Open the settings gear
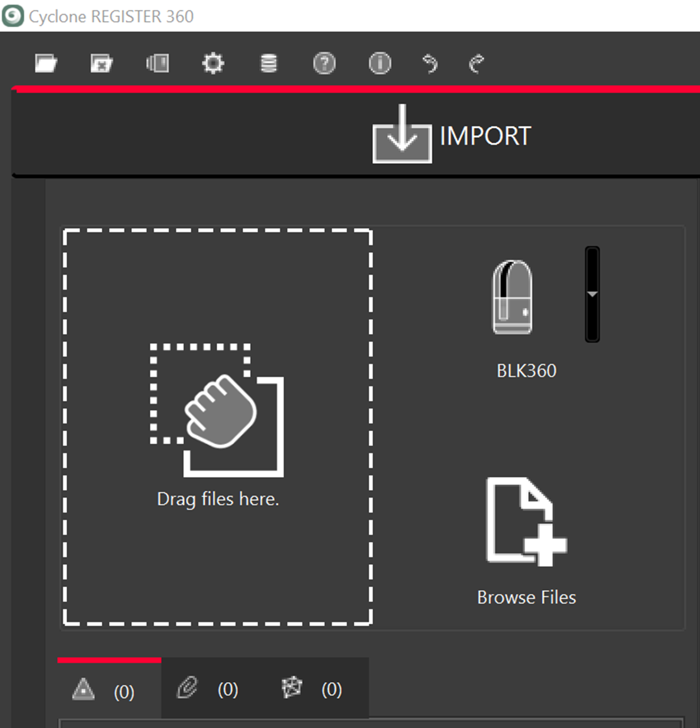The height and width of the screenshot is (728, 700). pyautogui.click(x=213, y=63)
